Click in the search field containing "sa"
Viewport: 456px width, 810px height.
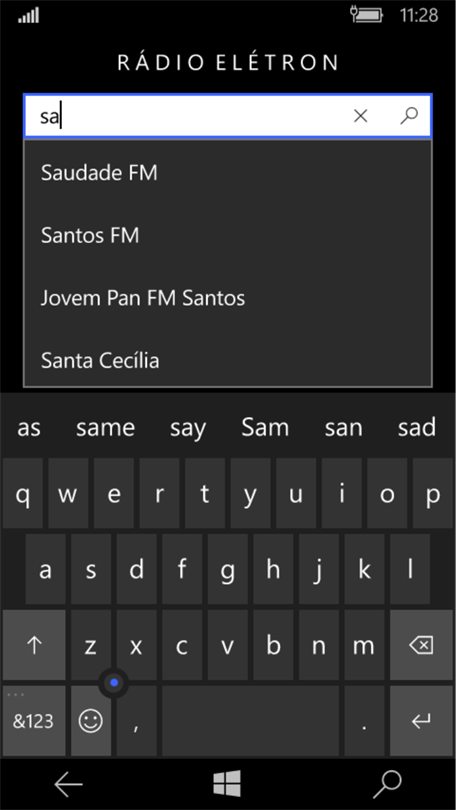[x=186, y=116]
